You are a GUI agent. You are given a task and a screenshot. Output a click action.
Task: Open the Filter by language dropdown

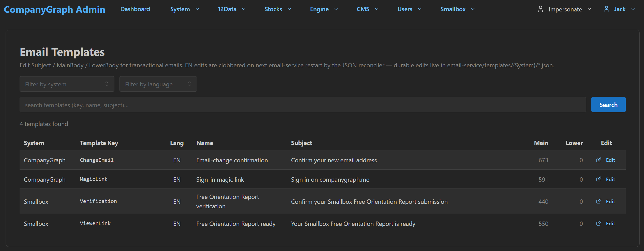pyautogui.click(x=158, y=84)
